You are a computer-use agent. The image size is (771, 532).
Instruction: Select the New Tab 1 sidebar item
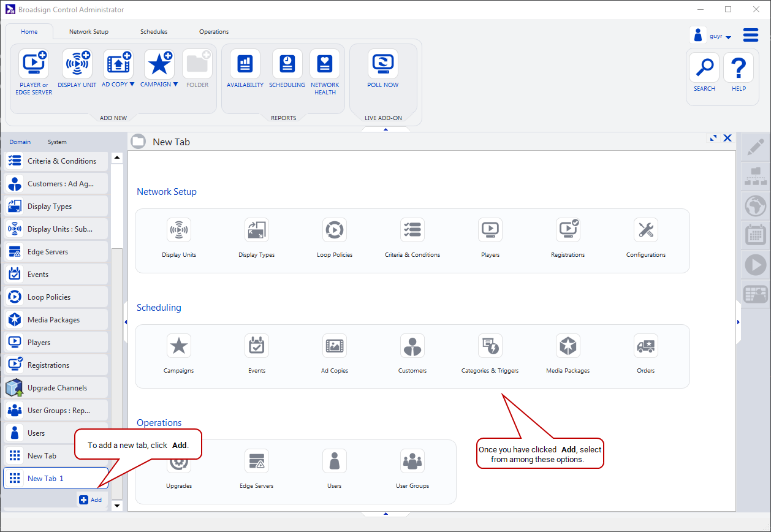point(56,479)
